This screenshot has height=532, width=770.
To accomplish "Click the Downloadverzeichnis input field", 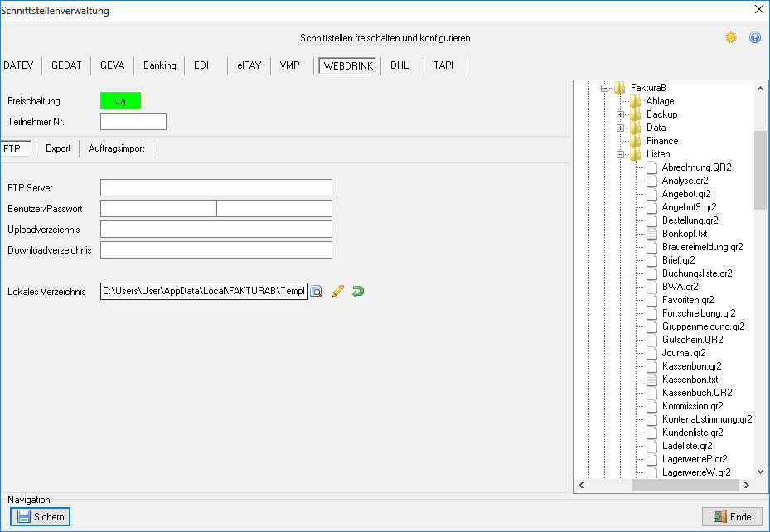I will point(216,249).
